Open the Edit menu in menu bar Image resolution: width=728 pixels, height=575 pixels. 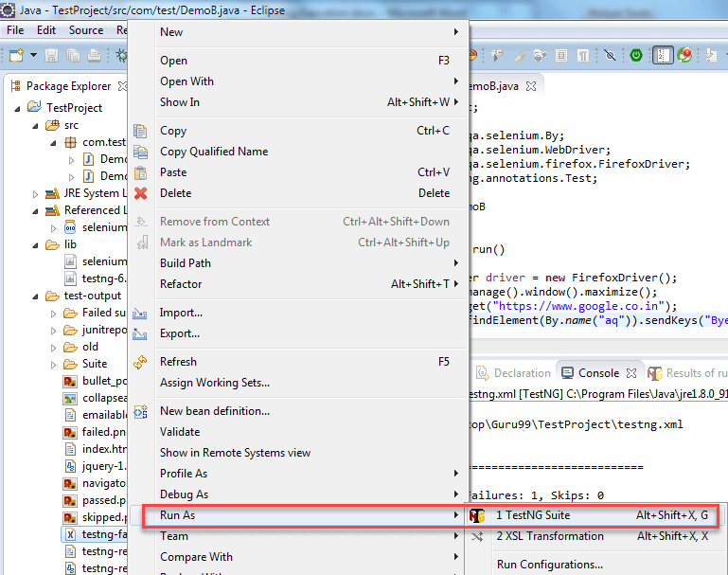pyautogui.click(x=46, y=30)
